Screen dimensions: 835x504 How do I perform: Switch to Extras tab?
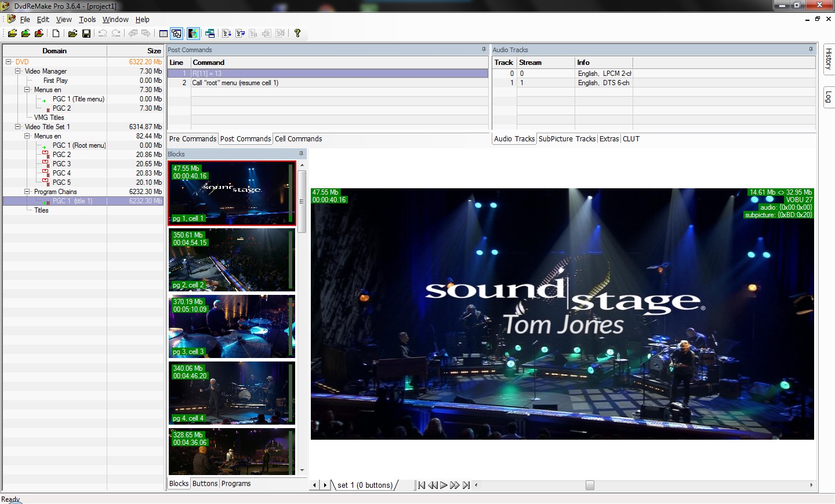(609, 139)
